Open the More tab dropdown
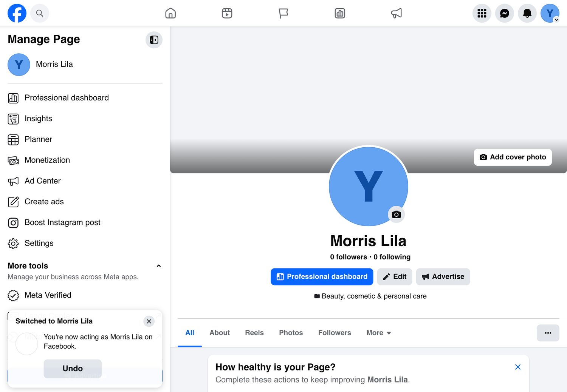Viewport: 567px width, 392px height. click(x=378, y=333)
